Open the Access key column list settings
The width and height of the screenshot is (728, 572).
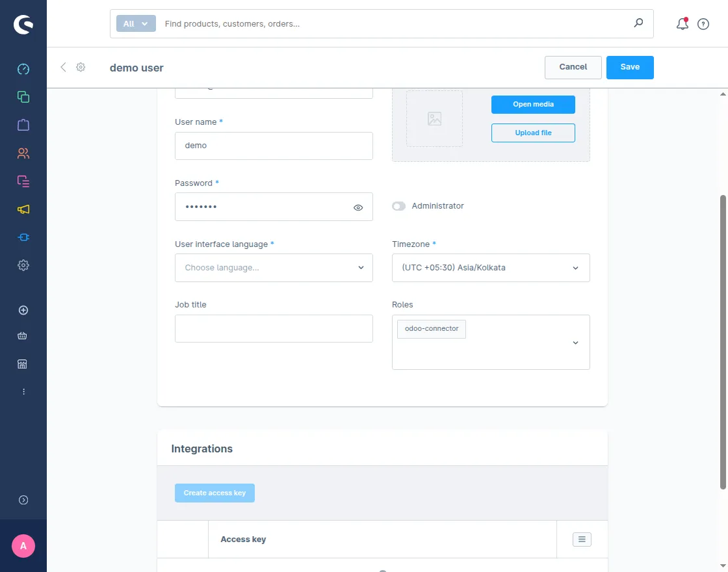coord(582,539)
